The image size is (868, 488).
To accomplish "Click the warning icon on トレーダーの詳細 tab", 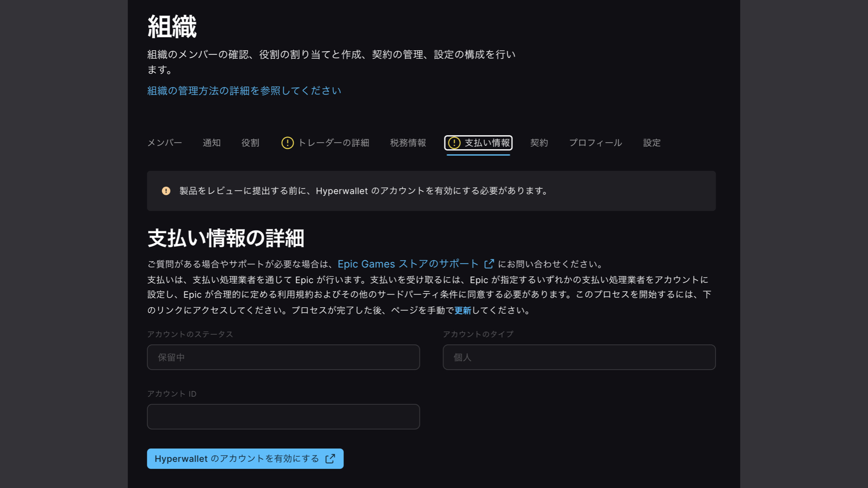I will pyautogui.click(x=288, y=143).
